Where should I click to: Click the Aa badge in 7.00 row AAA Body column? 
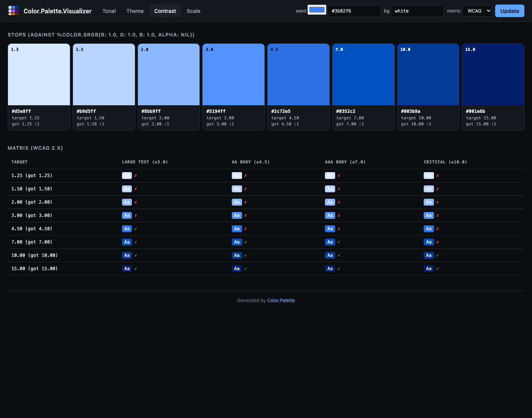[330, 242]
